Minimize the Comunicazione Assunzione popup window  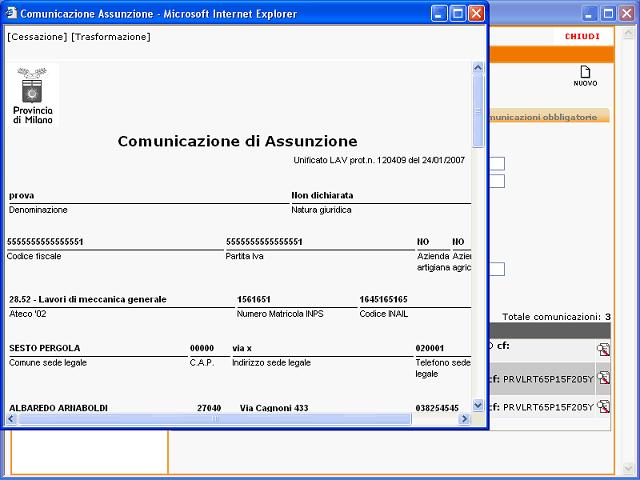439,14
